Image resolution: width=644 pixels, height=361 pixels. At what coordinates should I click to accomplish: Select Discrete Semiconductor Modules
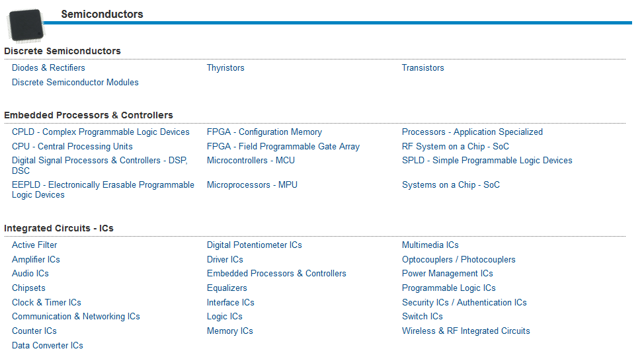point(75,82)
